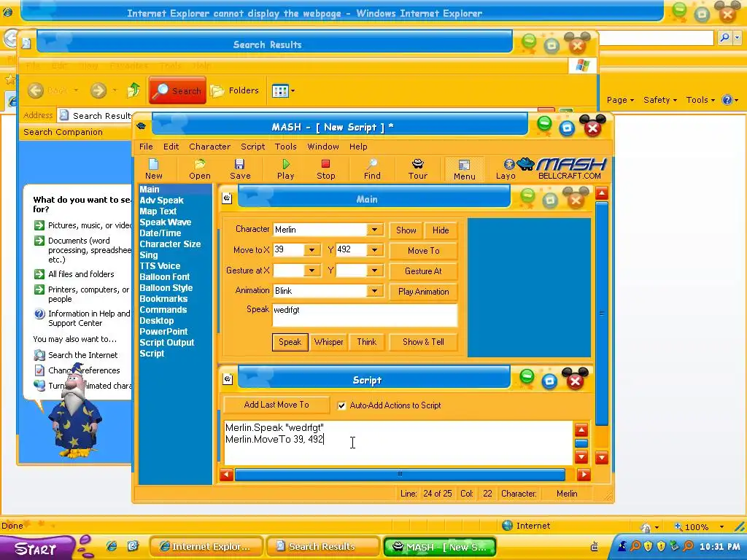Click the Main panel vertical scroll up arrow
Viewport: 747px width, 560px height.
(602, 193)
